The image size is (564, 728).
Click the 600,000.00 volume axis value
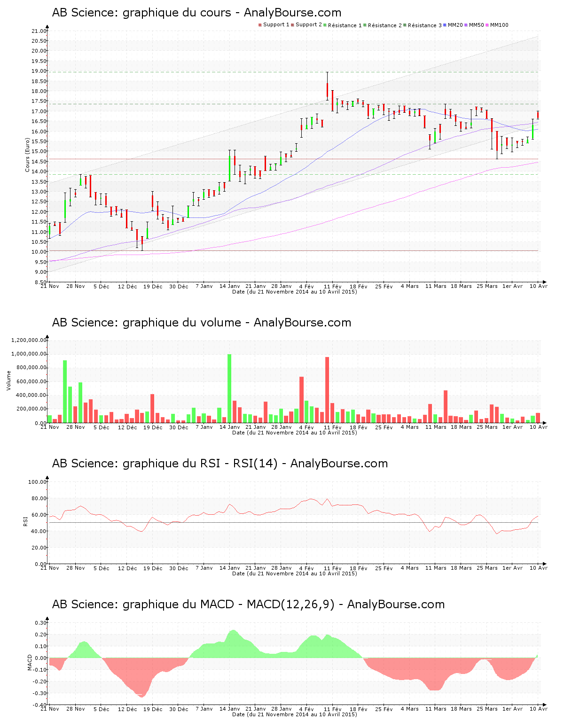pyautogui.click(x=31, y=382)
